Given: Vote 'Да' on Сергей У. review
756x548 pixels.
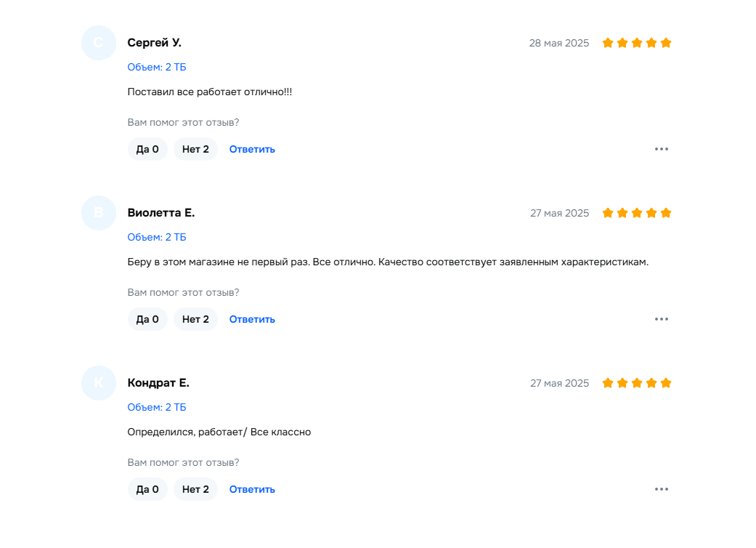Looking at the screenshot, I should (x=147, y=149).
